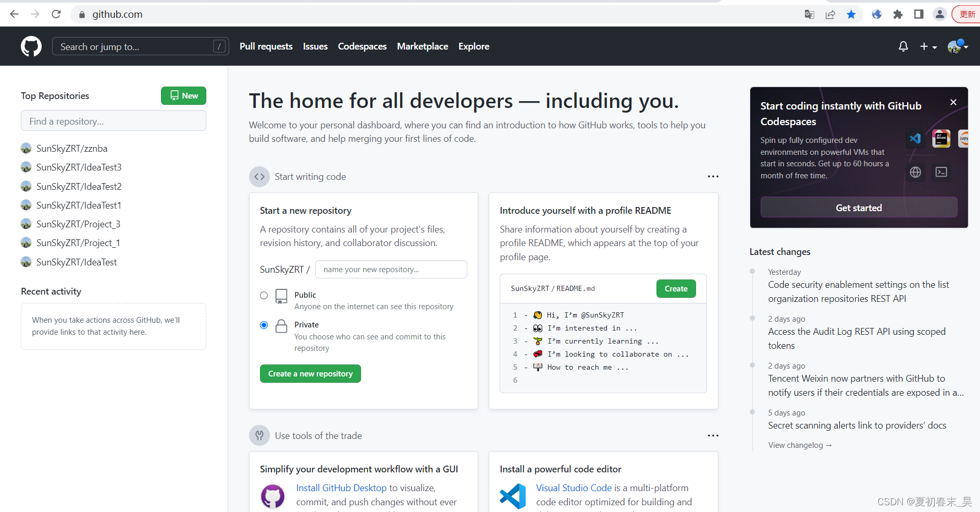The image size is (980, 512).
Task: Click Get started on Codespaces card
Action: click(859, 208)
